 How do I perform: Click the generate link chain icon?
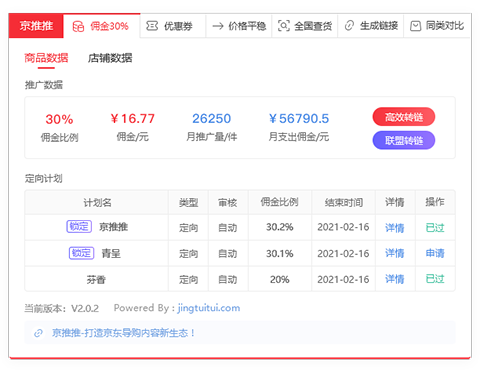click(x=349, y=26)
